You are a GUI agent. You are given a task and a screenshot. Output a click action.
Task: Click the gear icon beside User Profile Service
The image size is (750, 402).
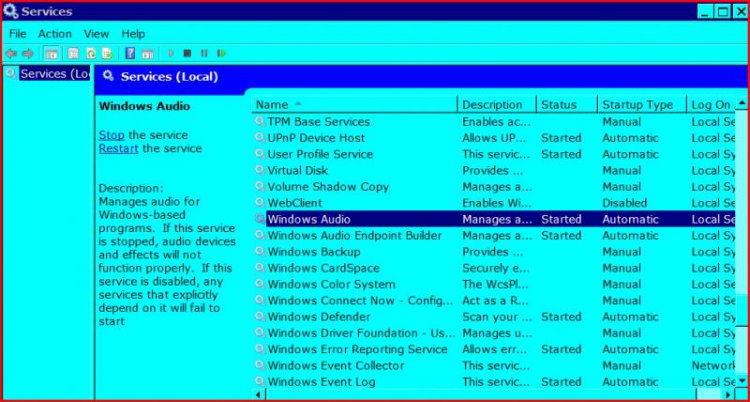260,154
